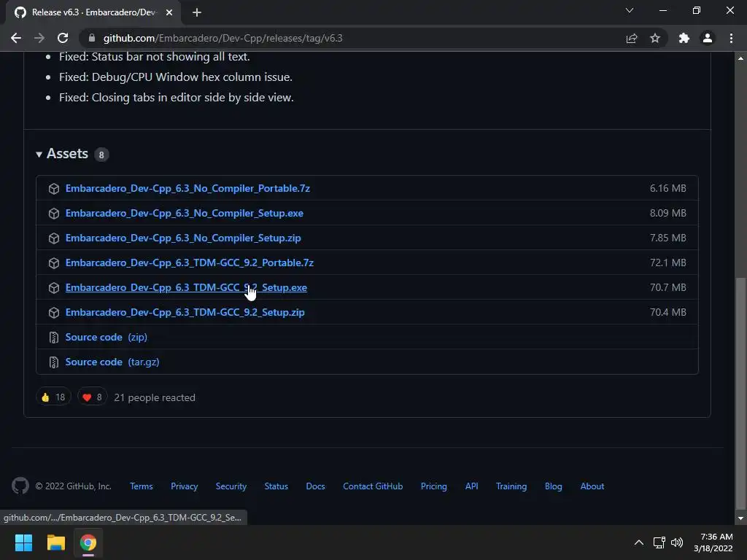Image resolution: width=747 pixels, height=560 pixels.
Task: Toggle the thumbs up reaction 18
Action: click(x=53, y=397)
